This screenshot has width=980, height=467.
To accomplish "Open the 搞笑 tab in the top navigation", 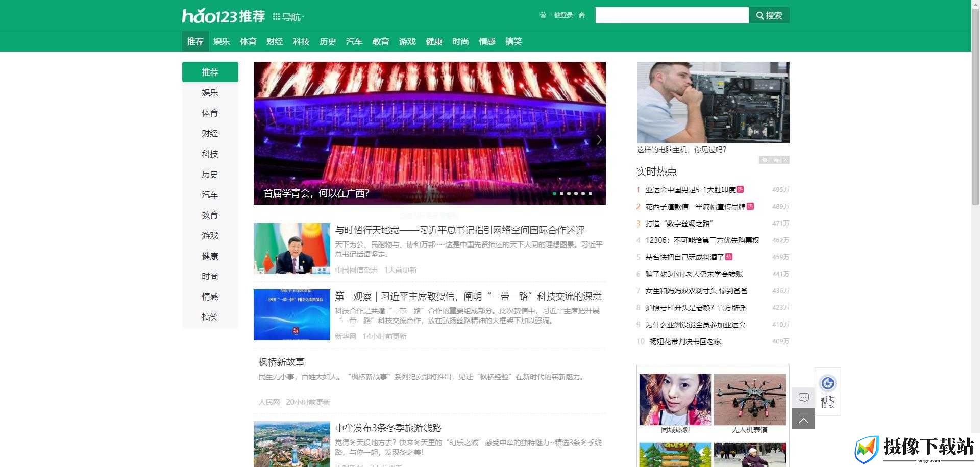I will click(513, 41).
